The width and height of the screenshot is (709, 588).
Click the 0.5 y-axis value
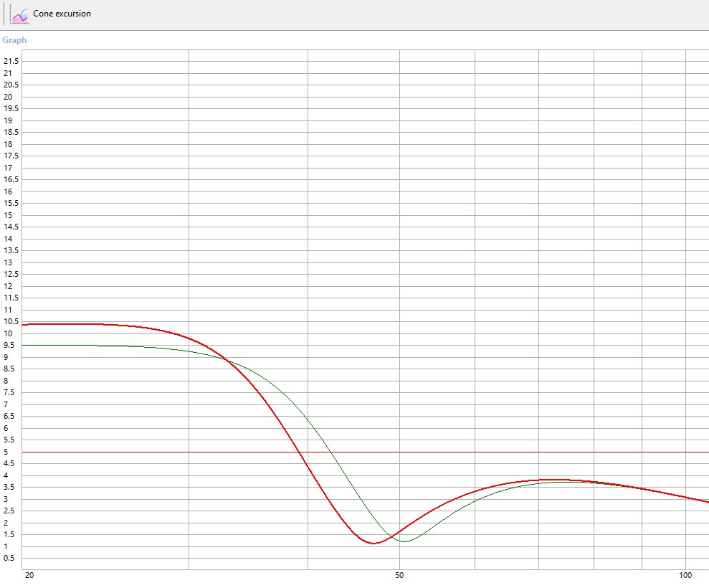click(x=9, y=558)
